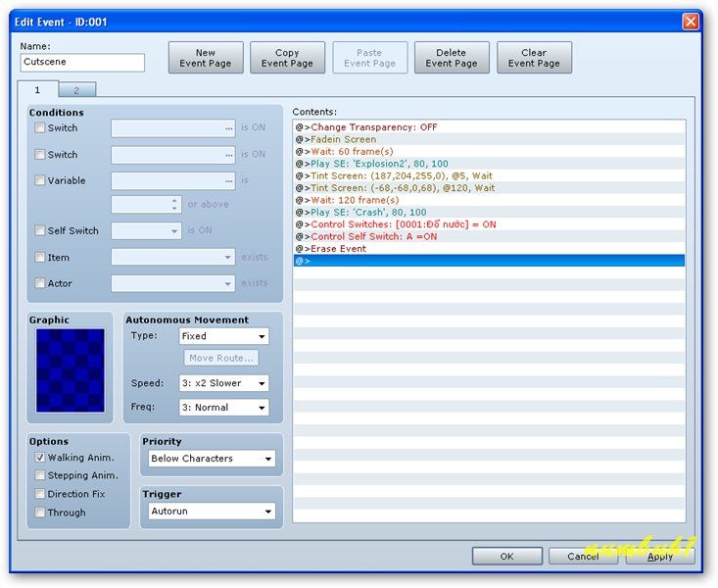This screenshot has width=718, height=588.
Task: Select the Tint Screen (187,204,255,0) command
Action: tap(489, 175)
